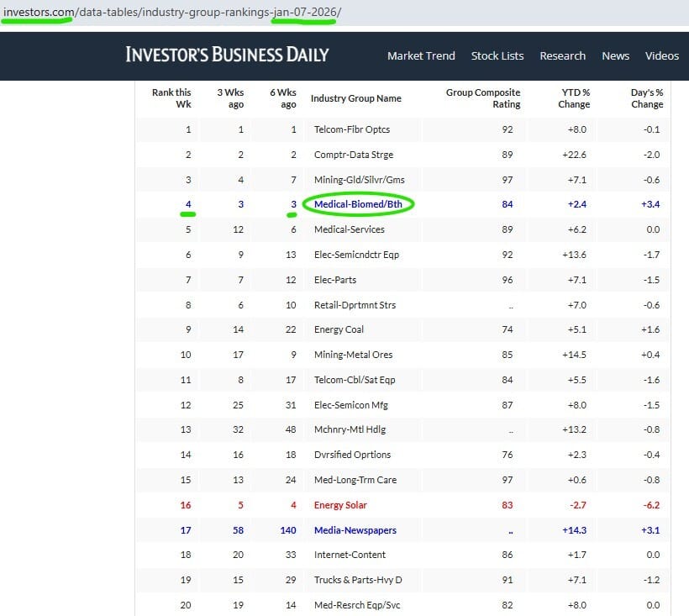Select the Med-Resrch Eqp/Svc group name

point(357,605)
